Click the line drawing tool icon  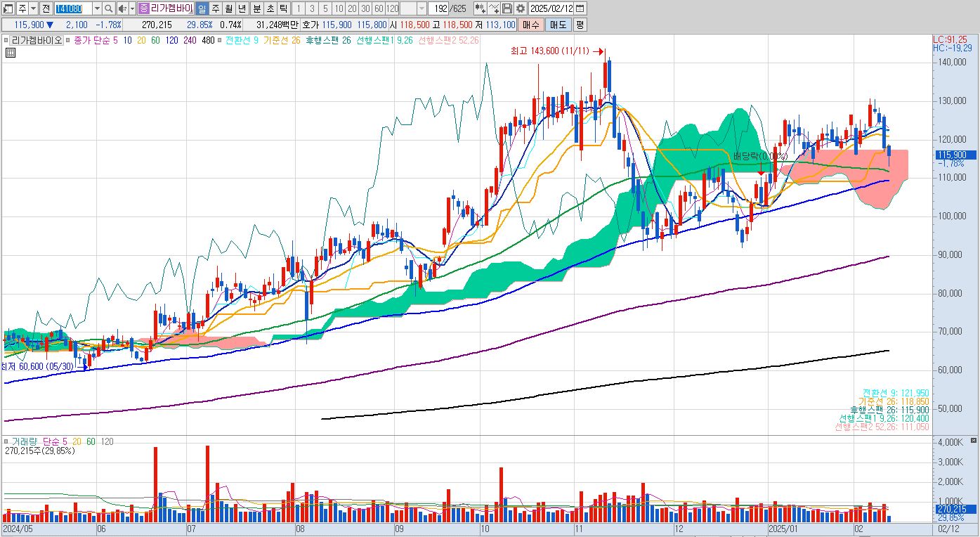pos(494,8)
